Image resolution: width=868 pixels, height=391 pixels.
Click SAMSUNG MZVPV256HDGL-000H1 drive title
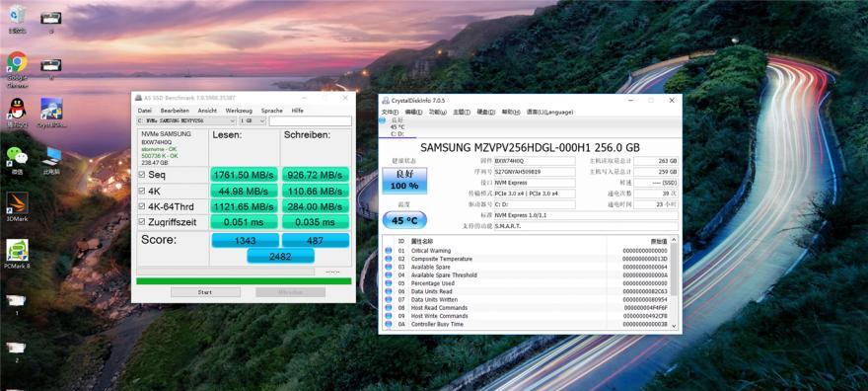[530, 147]
